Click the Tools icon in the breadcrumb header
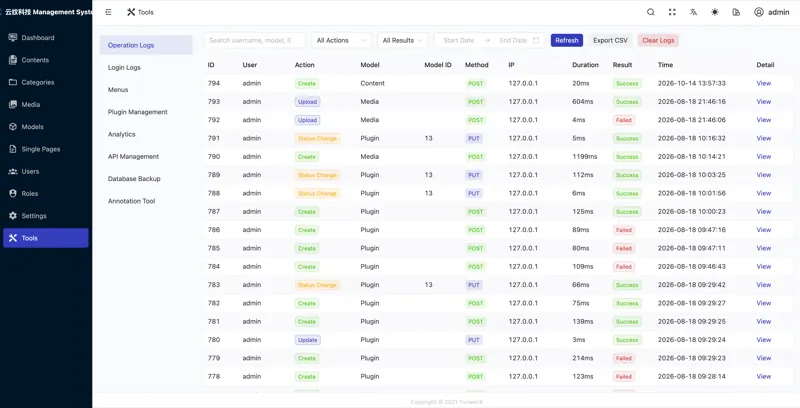 131,12
